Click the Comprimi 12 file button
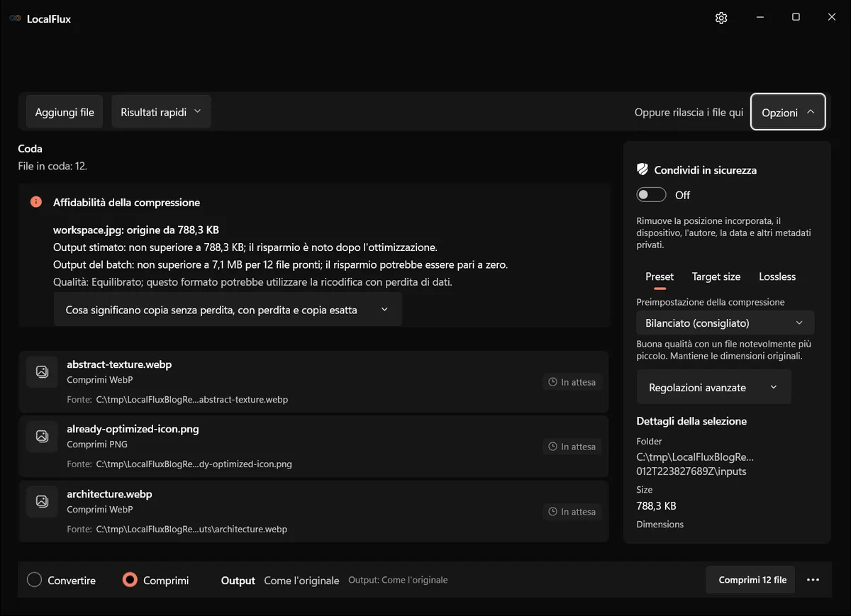This screenshot has height=616, width=851. tap(752, 580)
